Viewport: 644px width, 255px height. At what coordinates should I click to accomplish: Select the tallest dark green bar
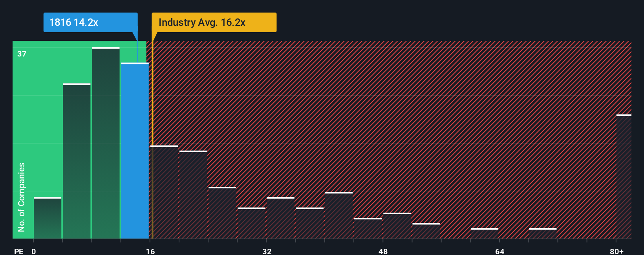click(x=106, y=143)
